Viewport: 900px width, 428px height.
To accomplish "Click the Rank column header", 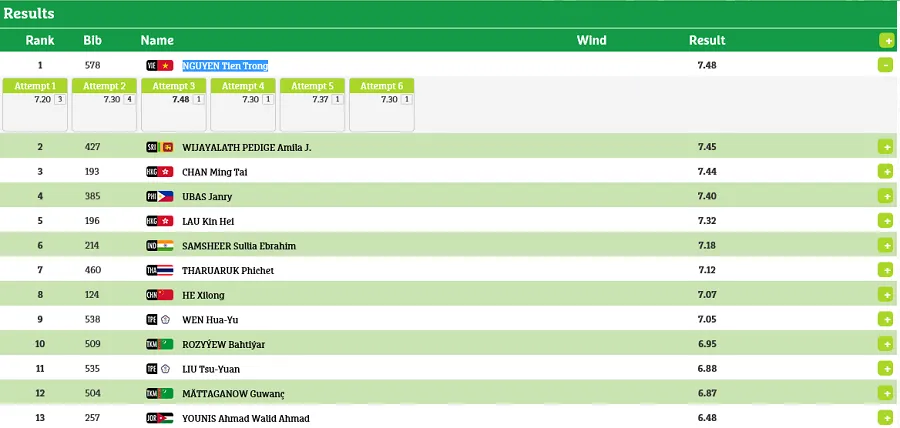I will click(x=40, y=41).
